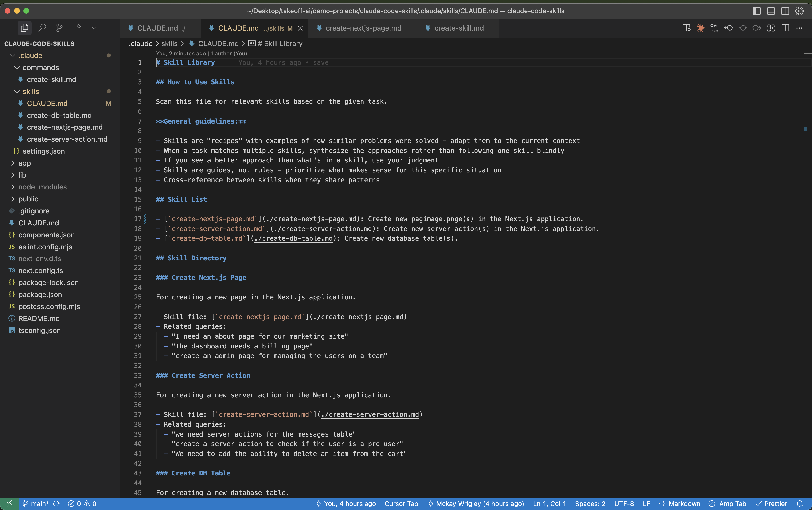Click the split editor right icon
The image size is (812, 510).
click(785, 28)
